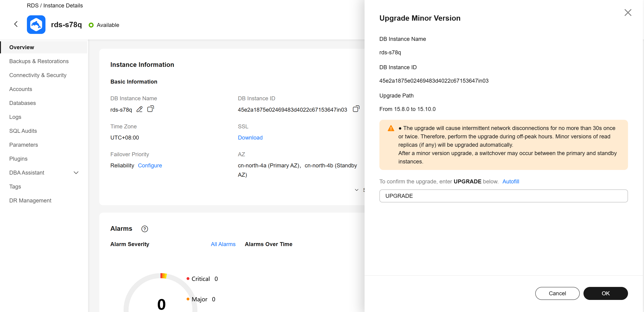The image size is (644, 312).
Task: Click the blue dolphin RDS instance icon
Action: tap(36, 25)
